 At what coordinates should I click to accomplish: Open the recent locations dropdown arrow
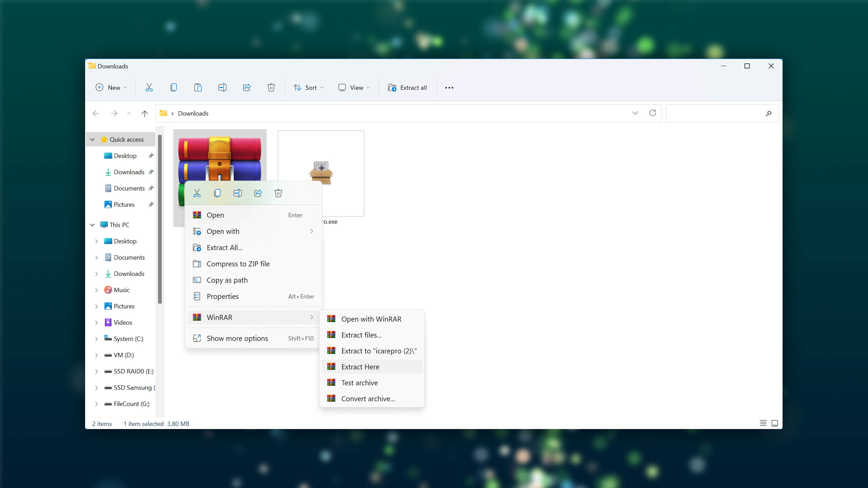click(129, 113)
